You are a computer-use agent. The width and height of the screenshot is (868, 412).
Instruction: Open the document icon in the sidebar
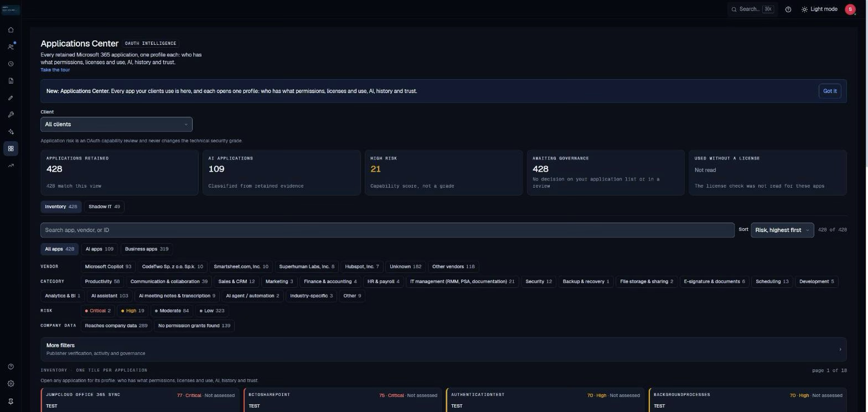pyautogui.click(x=11, y=81)
